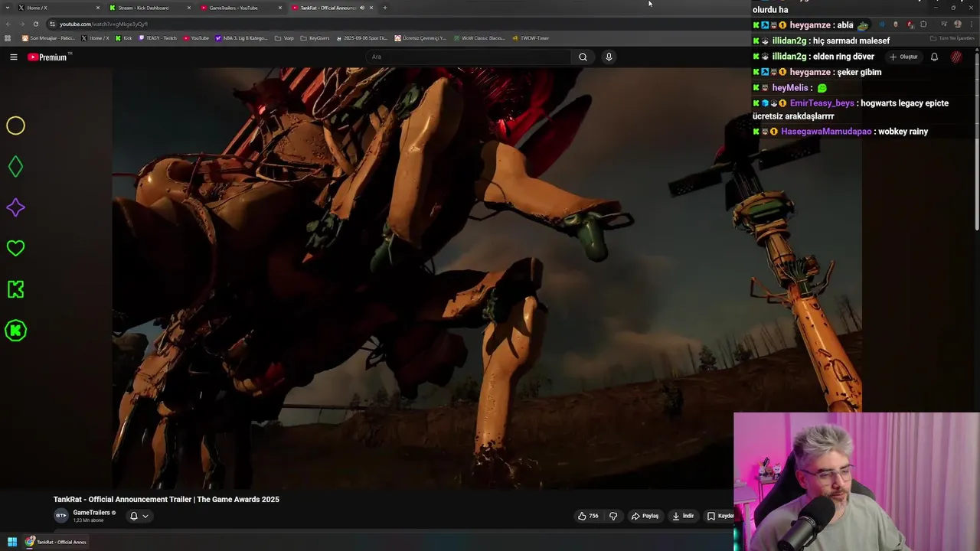Click heygamze's chat message 'şeker gibim'

[x=858, y=72]
